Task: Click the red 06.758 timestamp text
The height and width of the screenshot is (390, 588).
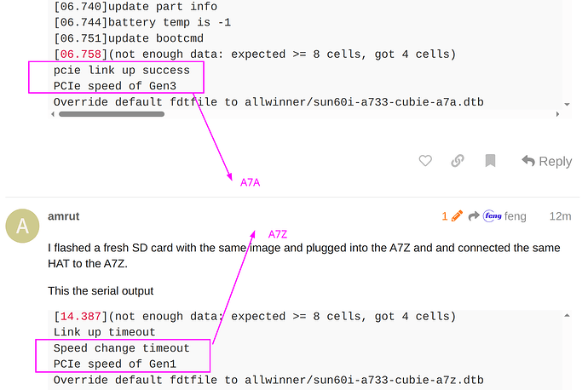Action: (81, 54)
